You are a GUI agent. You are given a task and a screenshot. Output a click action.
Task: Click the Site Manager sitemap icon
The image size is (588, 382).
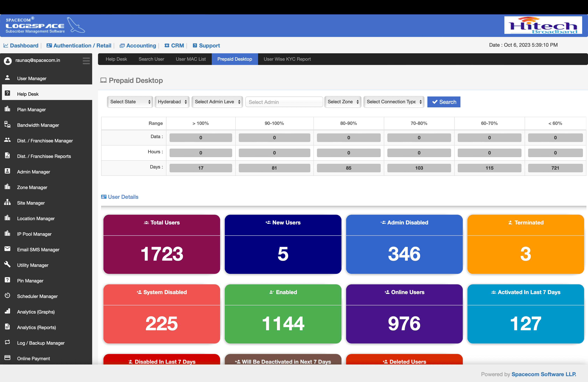point(7,202)
